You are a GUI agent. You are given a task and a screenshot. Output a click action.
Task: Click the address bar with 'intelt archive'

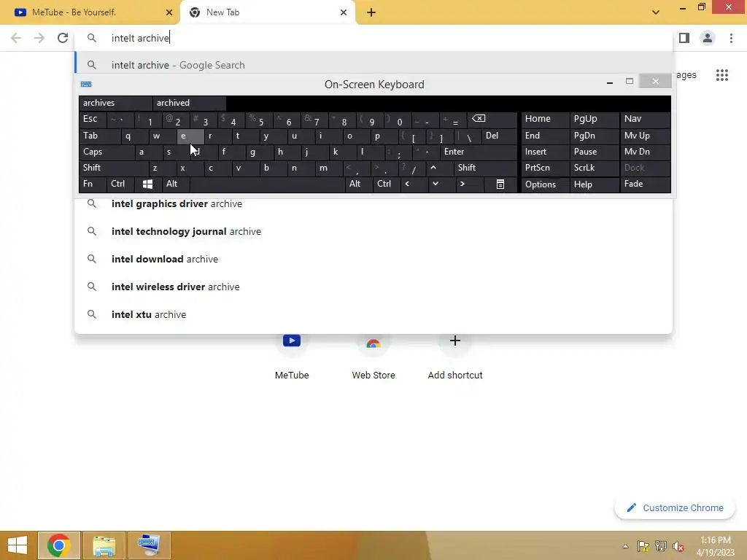point(373,38)
